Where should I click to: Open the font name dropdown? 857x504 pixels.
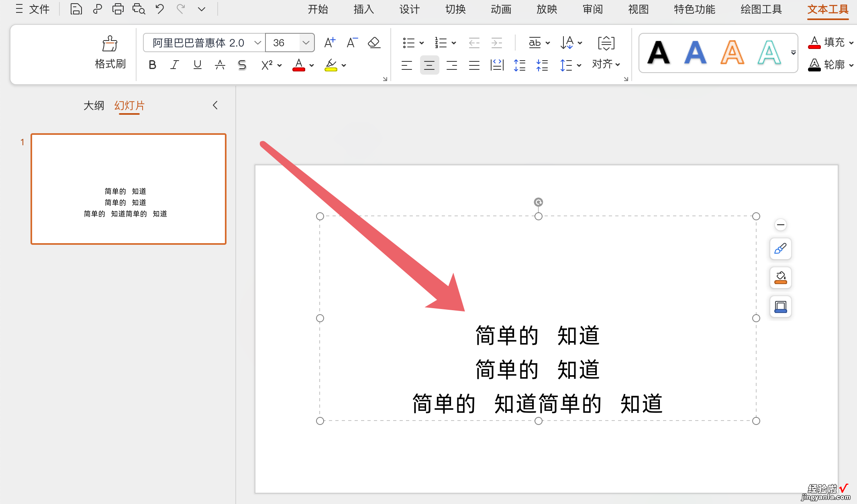click(258, 43)
